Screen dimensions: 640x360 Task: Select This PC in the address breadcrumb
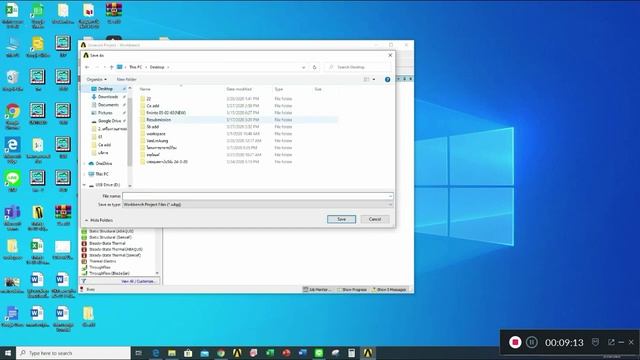(136, 67)
